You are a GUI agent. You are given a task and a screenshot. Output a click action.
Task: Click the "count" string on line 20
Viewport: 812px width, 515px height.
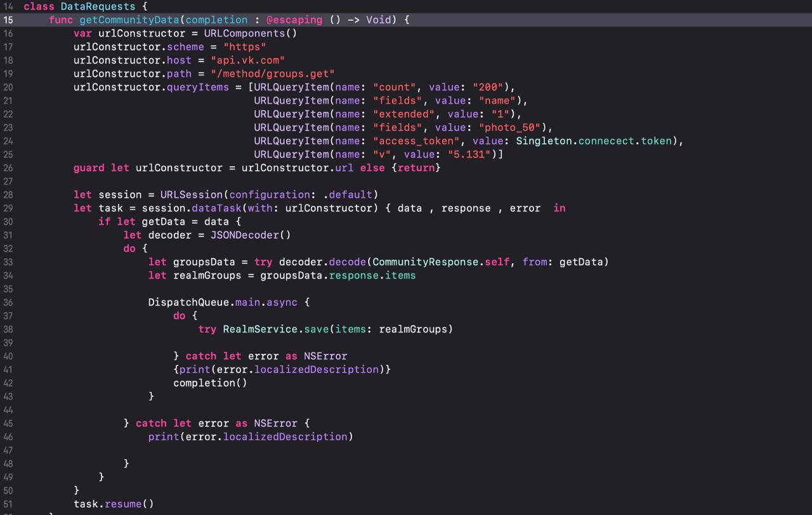[393, 87]
